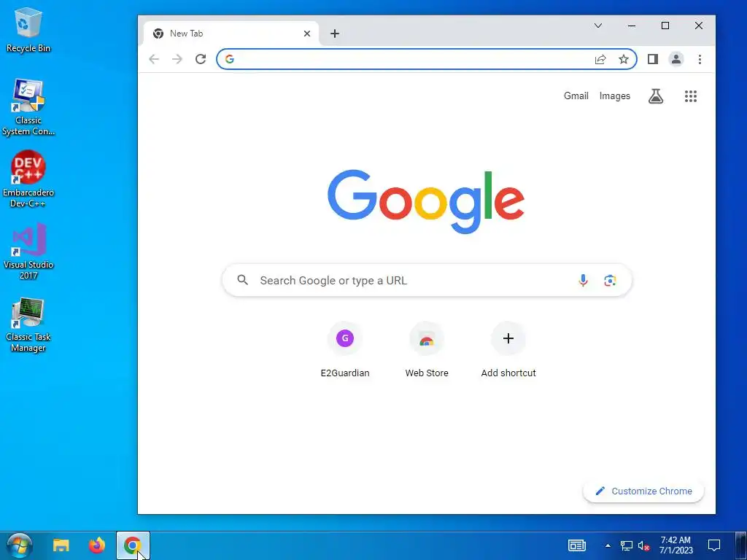Select Classic Task Manager desktop shortcut
The width and height of the screenshot is (747, 560).
pyautogui.click(x=28, y=324)
